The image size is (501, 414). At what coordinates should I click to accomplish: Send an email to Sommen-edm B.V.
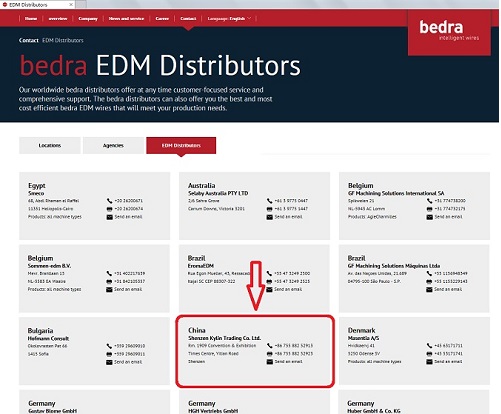pos(128,289)
